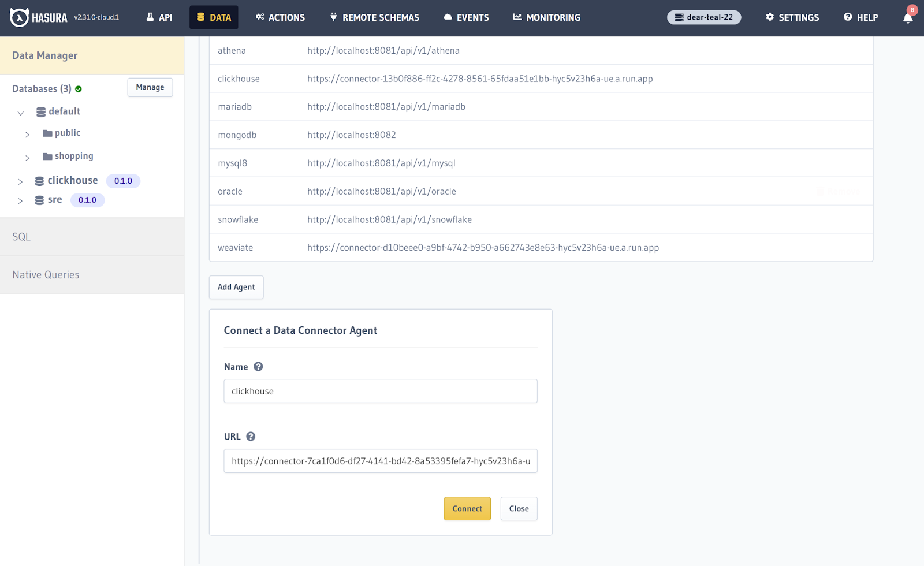Click the Add Agent button
The height and width of the screenshot is (566, 924).
click(x=236, y=287)
